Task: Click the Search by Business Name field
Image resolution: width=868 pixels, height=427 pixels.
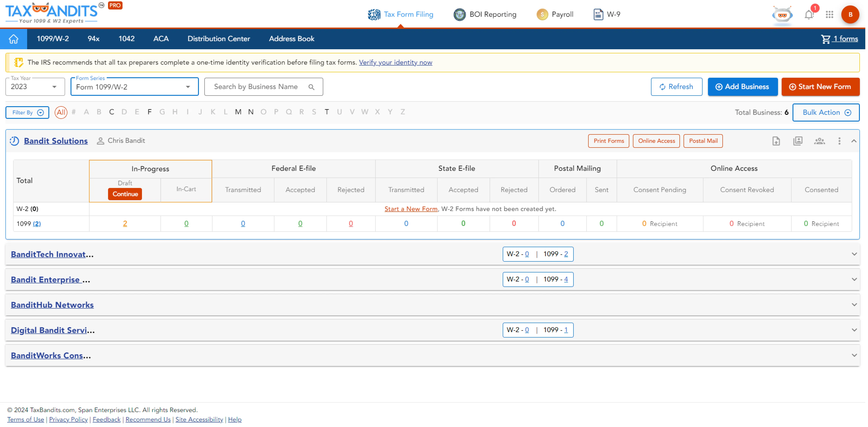Action: coord(264,87)
